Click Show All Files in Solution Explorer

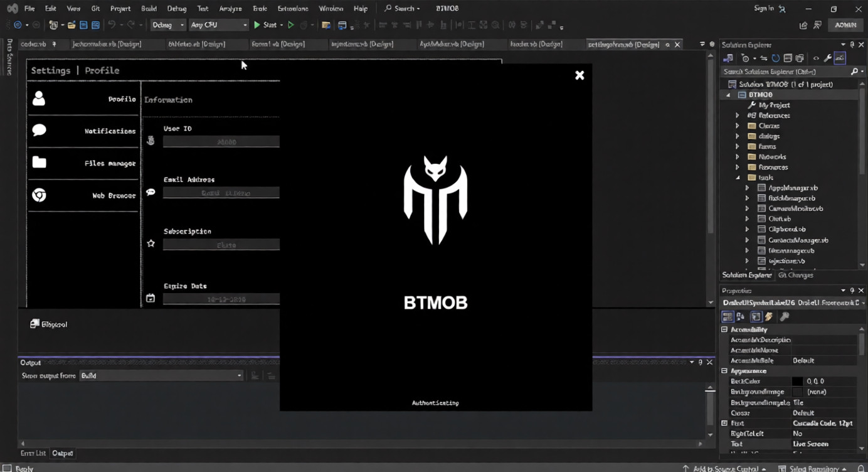(787, 57)
